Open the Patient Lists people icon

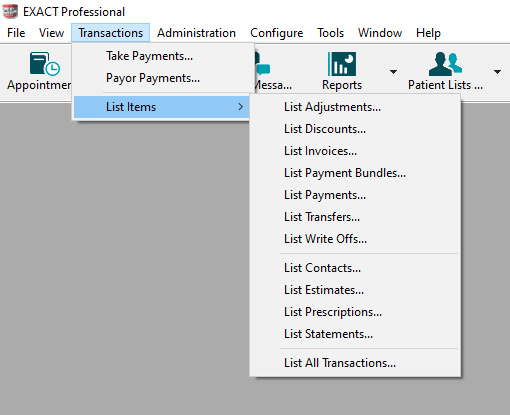pos(445,64)
